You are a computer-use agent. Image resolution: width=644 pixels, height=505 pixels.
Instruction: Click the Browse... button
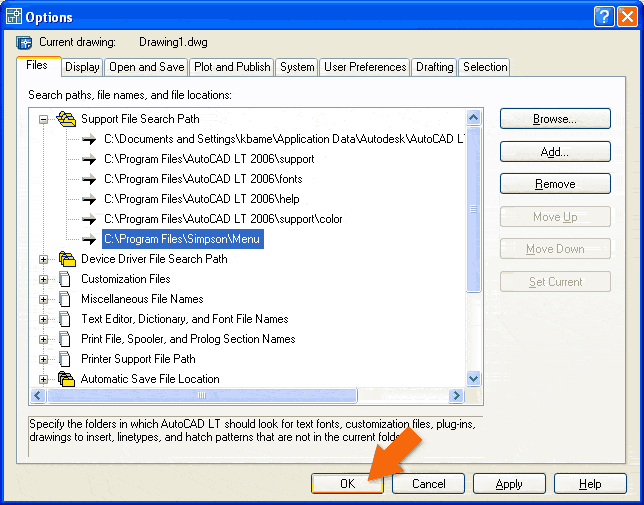point(554,119)
